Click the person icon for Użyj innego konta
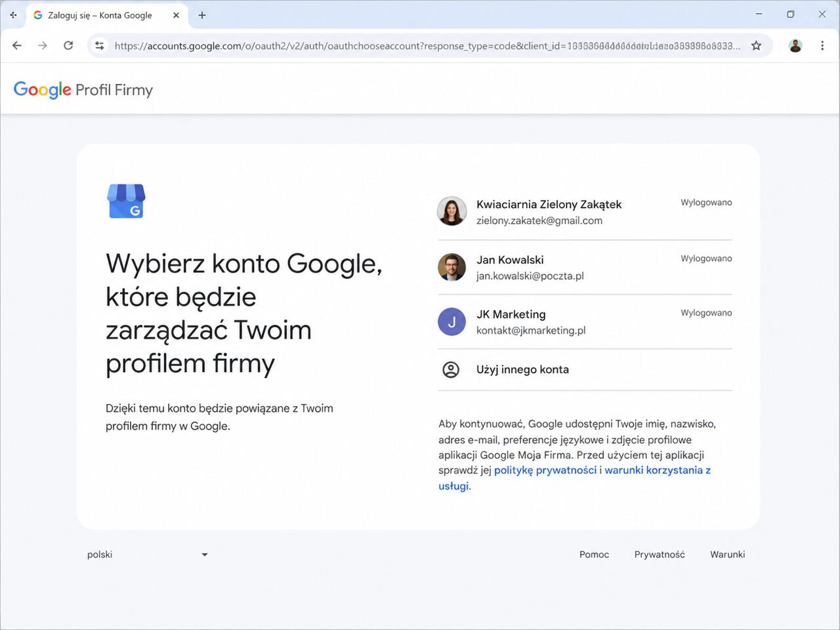840x630 pixels. pyautogui.click(x=451, y=369)
